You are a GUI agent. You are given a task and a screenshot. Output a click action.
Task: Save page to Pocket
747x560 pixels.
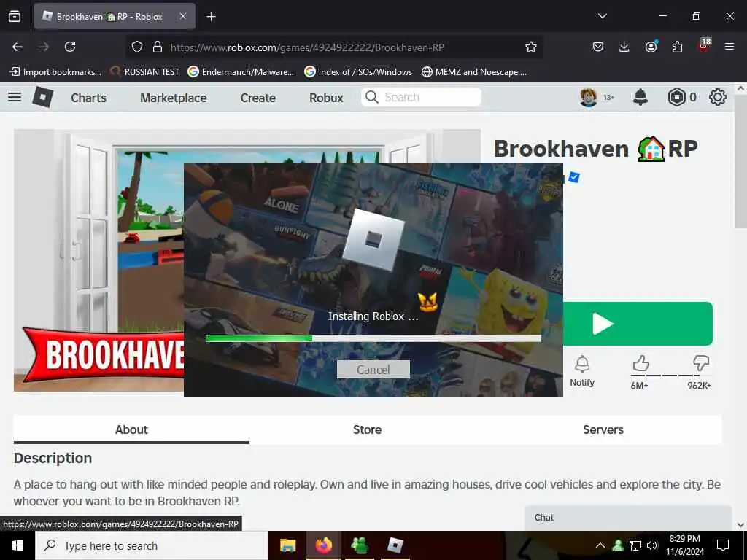[x=598, y=47]
